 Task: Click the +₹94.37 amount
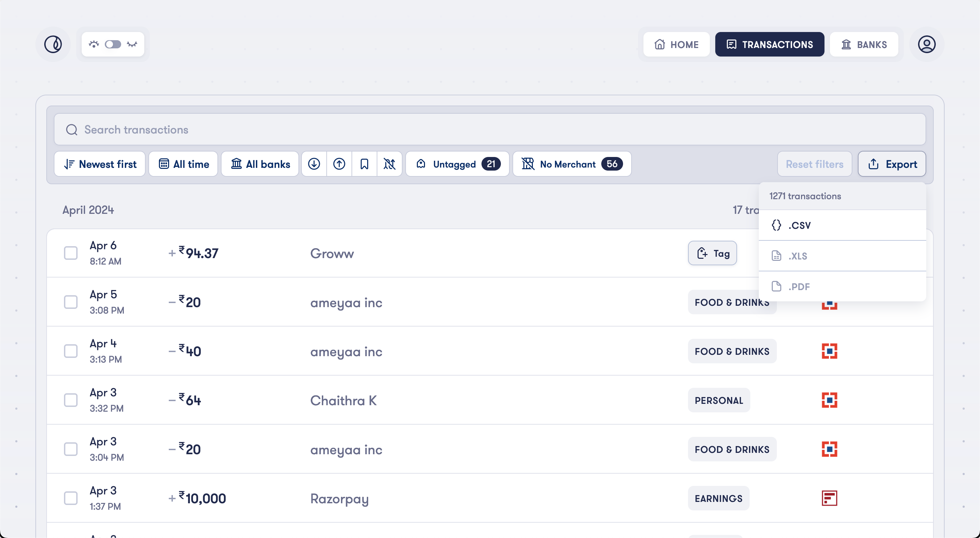click(x=193, y=253)
